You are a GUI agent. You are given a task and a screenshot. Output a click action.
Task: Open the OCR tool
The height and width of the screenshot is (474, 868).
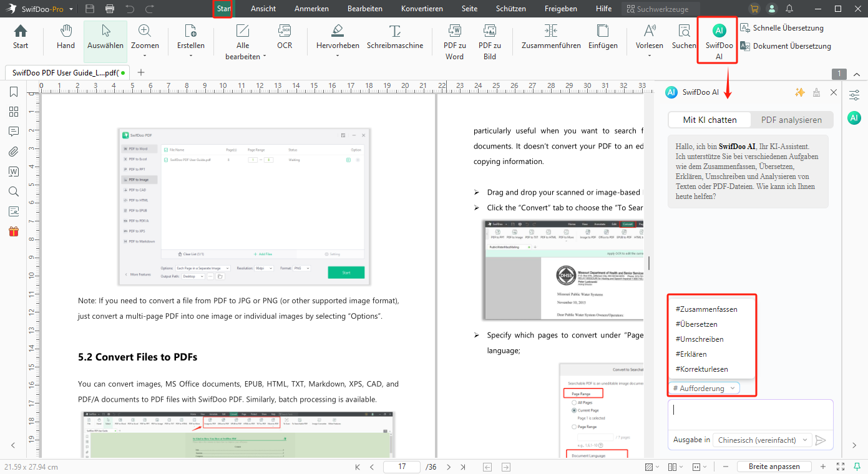coord(285,37)
